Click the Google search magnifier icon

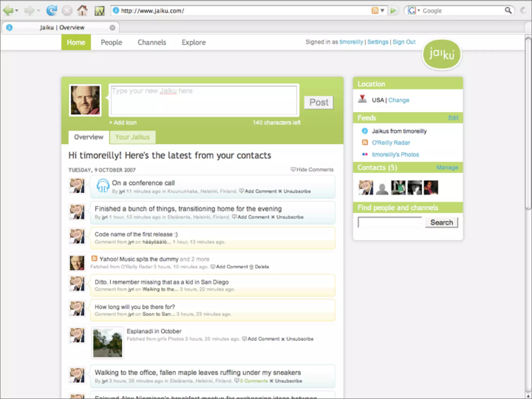(508, 11)
